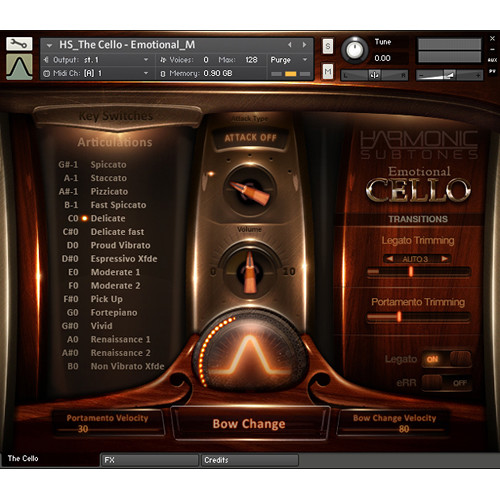500x500 pixels.
Task: Click the Tune value 0.00 field
Action: (382, 58)
